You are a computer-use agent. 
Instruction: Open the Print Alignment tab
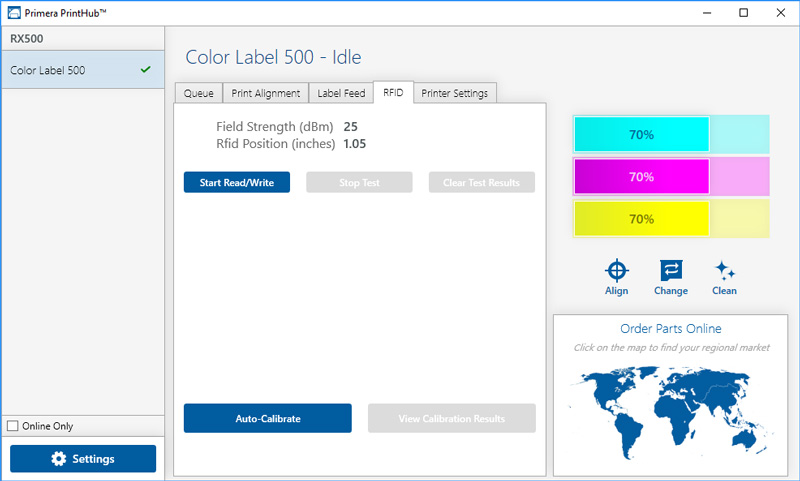pyautogui.click(x=266, y=93)
